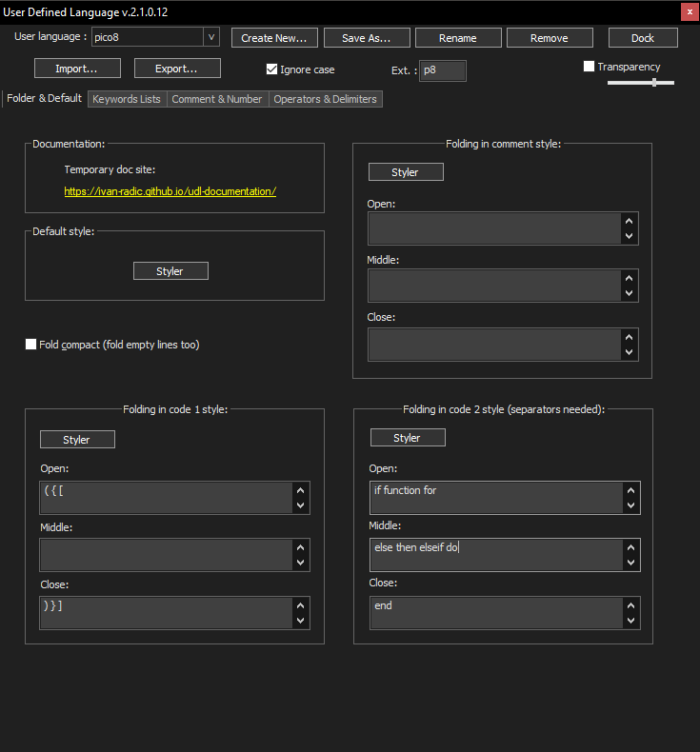Enable the Transparency checkbox
The image size is (700, 752).
tap(589, 67)
